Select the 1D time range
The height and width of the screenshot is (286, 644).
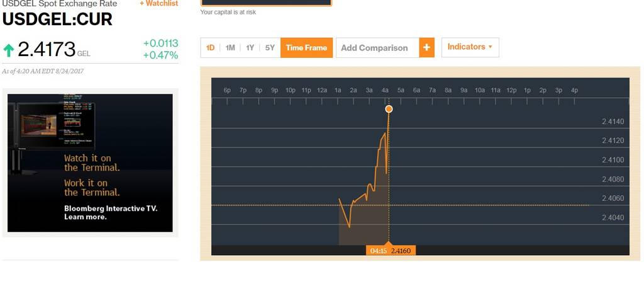(x=210, y=48)
